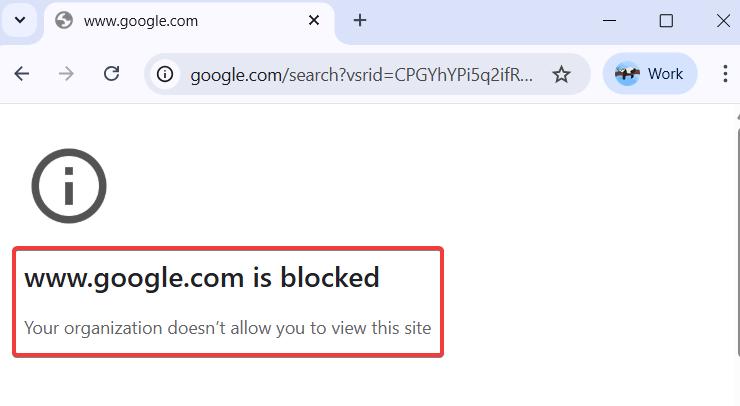Click the "Your organization doesn't allow" message

click(x=227, y=327)
